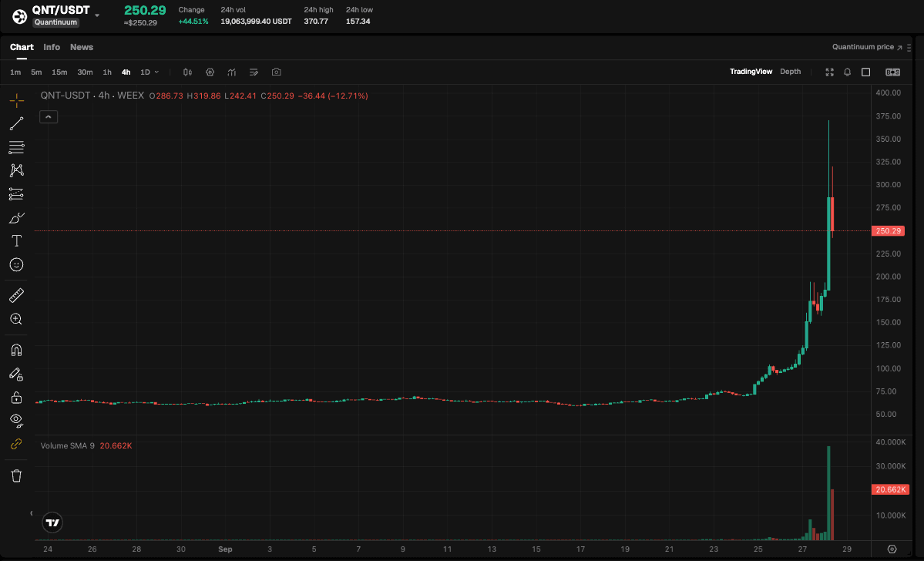The height and width of the screenshot is (561, 924).
Task: Select the 4h timeframe
Action: [x=126, y=72]
